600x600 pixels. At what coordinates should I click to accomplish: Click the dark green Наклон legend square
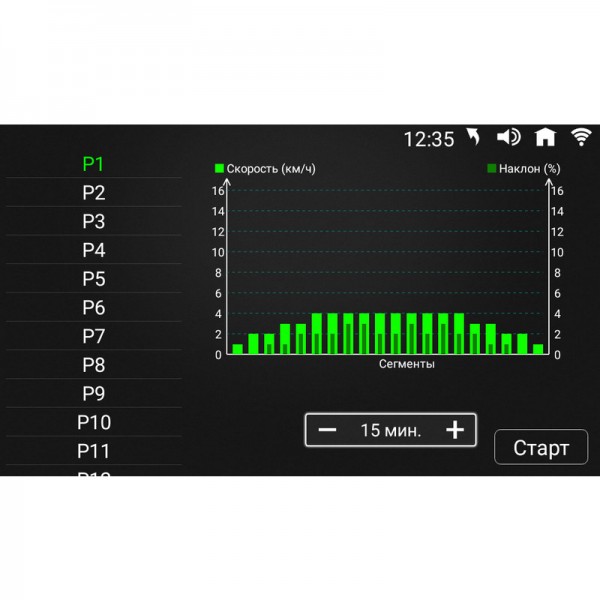[491, 169]
